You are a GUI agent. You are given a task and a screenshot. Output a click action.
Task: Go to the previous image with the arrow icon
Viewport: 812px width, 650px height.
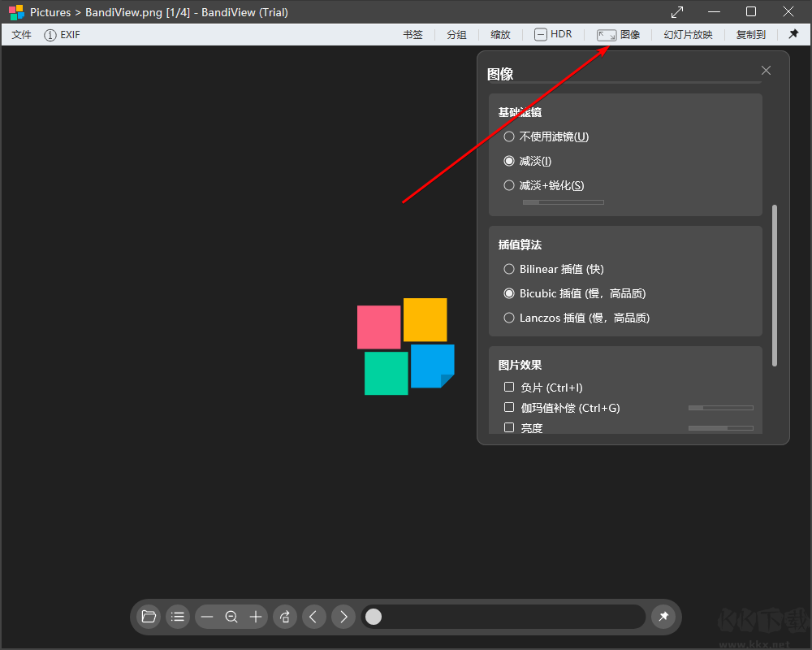314,617
